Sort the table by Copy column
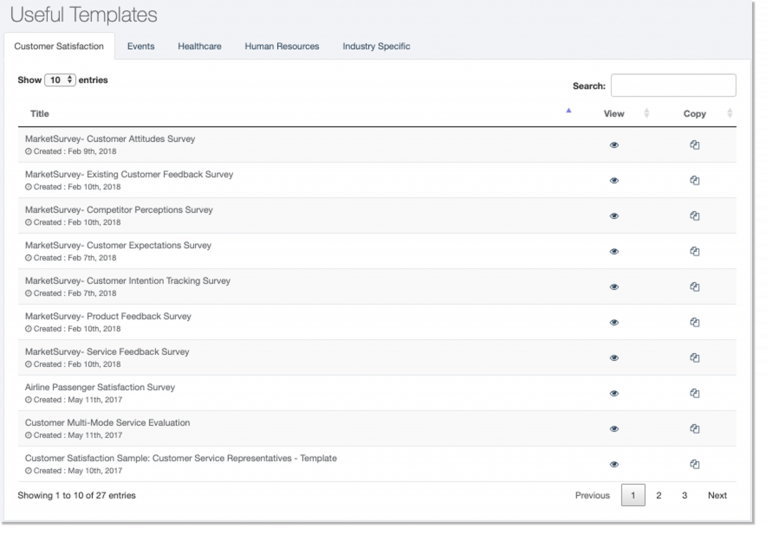The width and height of the screenshot is (768, 537). coord(695,114)
